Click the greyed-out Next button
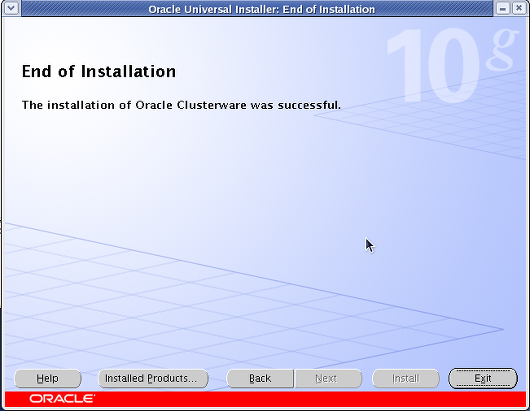 click(x=328, y=378)
